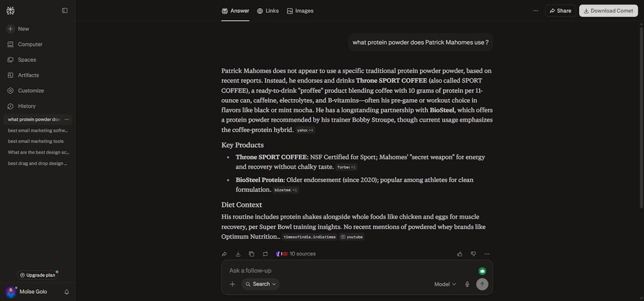
Task: Switch to the Answer tab
Action: (235, 11)
